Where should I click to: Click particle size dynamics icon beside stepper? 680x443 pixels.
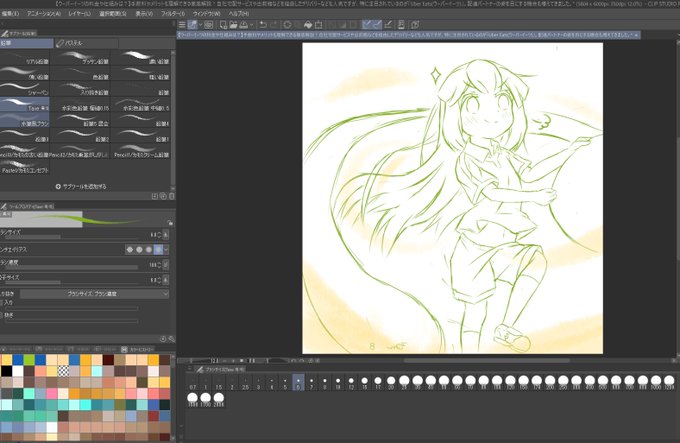[x=166, y=280]
